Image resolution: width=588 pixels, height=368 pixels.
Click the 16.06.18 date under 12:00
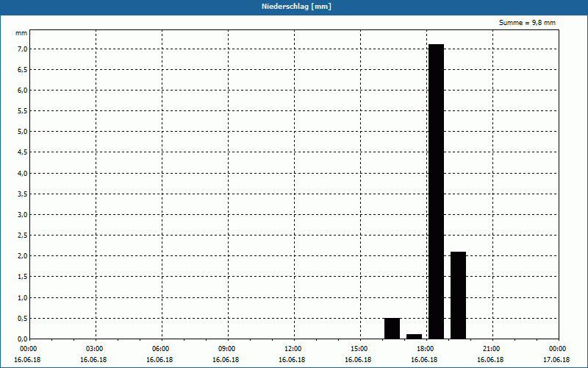point(292,359)
